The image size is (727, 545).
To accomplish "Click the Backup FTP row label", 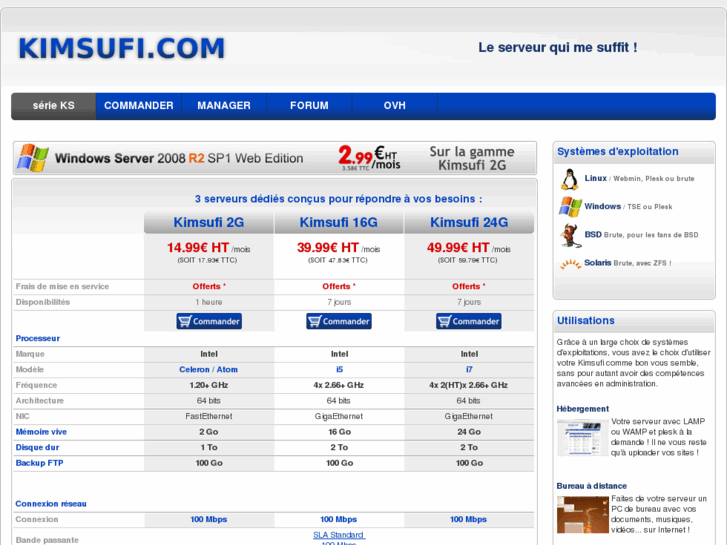I will pos(39,463).
